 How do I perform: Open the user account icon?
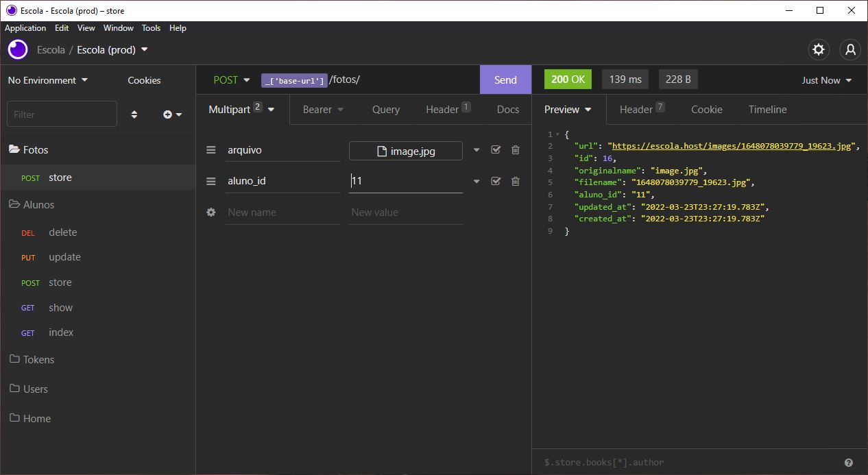(850, 49)
